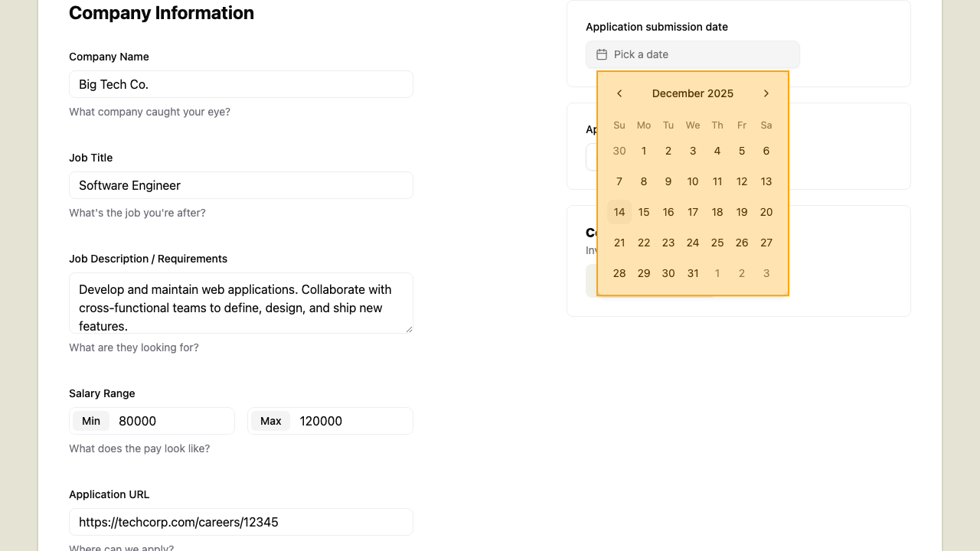Viewport: 980px width, 551px height.
Task: Click the calendar icon in the date field
Action: click(600, 54)
